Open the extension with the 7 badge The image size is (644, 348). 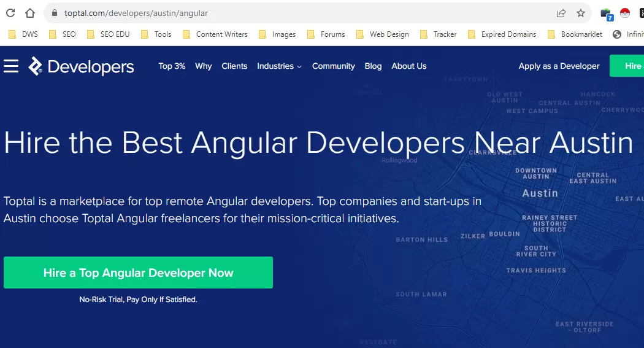pos(606,14)
